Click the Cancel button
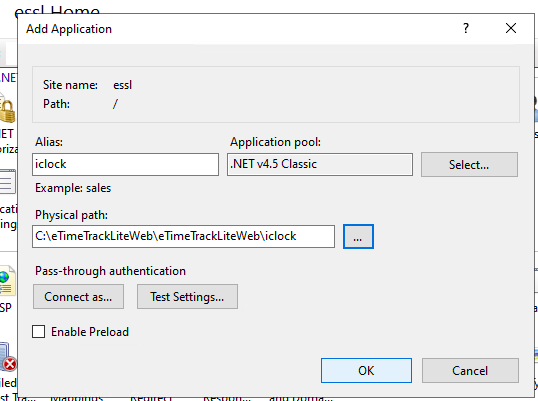538x401 pixels. (x=470, y=370)
